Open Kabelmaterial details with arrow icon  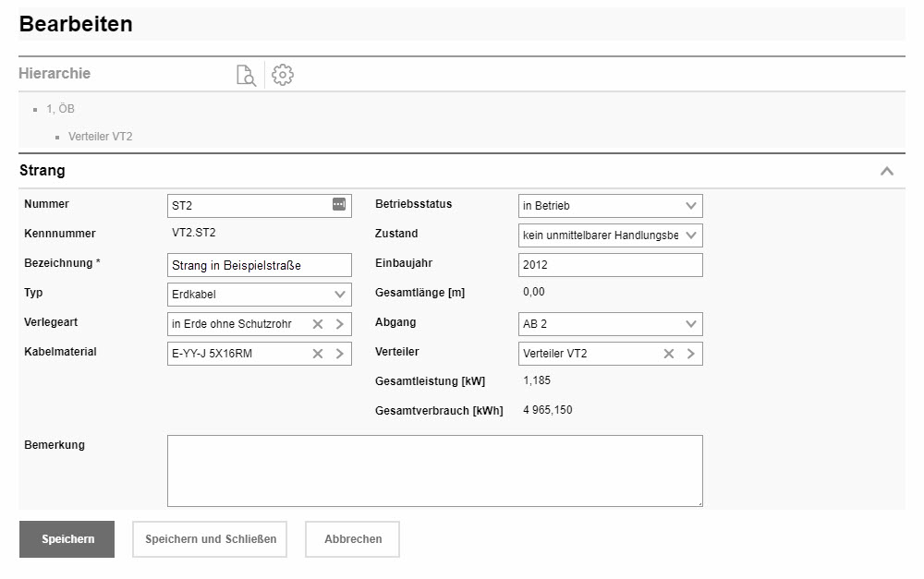tap(339, 354)
